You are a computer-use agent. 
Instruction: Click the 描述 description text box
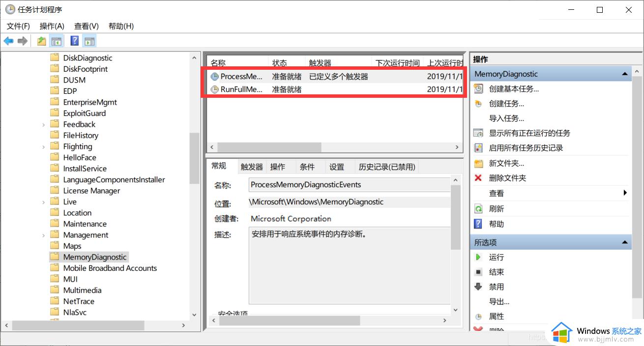349,266
